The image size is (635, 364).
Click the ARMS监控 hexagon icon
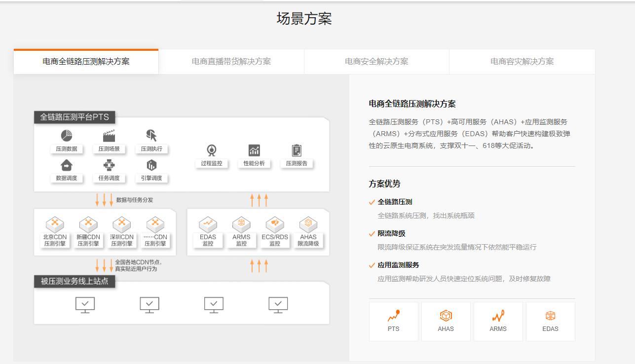pos(242,224)
